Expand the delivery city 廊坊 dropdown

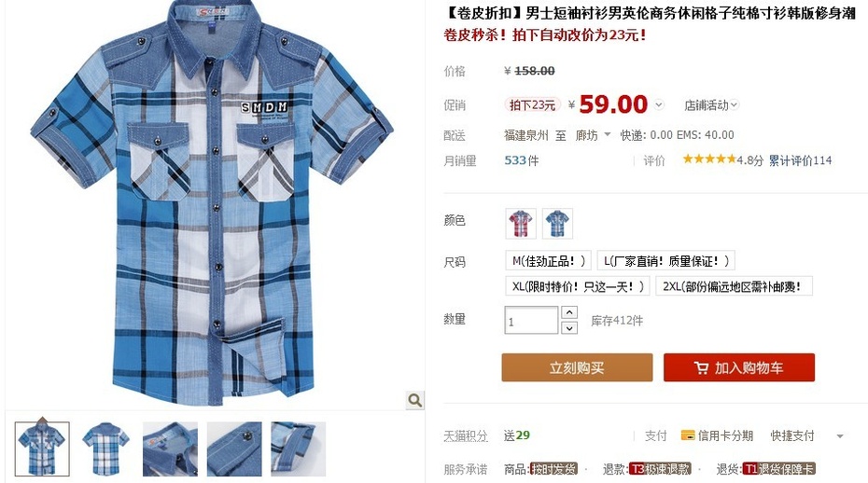[x=593, y=135]
